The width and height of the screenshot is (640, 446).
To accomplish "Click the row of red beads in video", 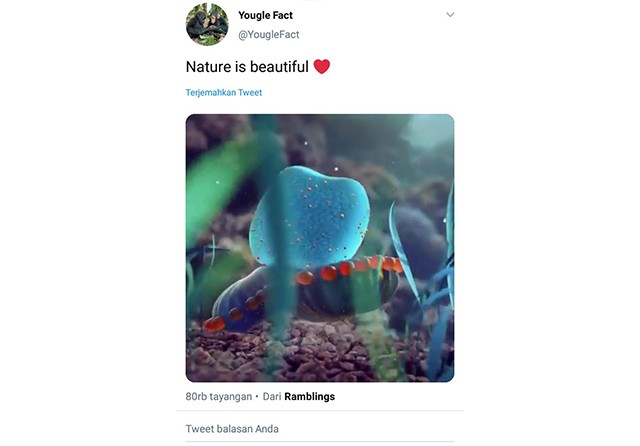I will pos(345,268).
